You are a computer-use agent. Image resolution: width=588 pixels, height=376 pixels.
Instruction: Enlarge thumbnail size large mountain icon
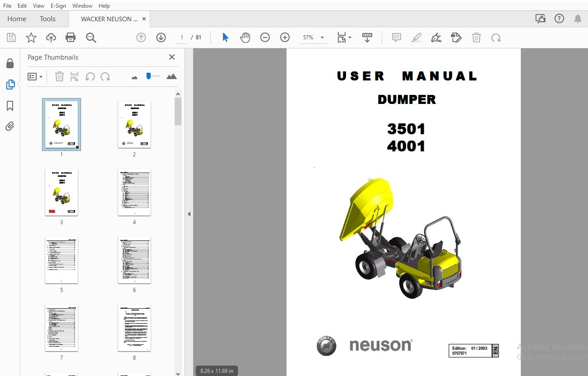coord(171,76)
